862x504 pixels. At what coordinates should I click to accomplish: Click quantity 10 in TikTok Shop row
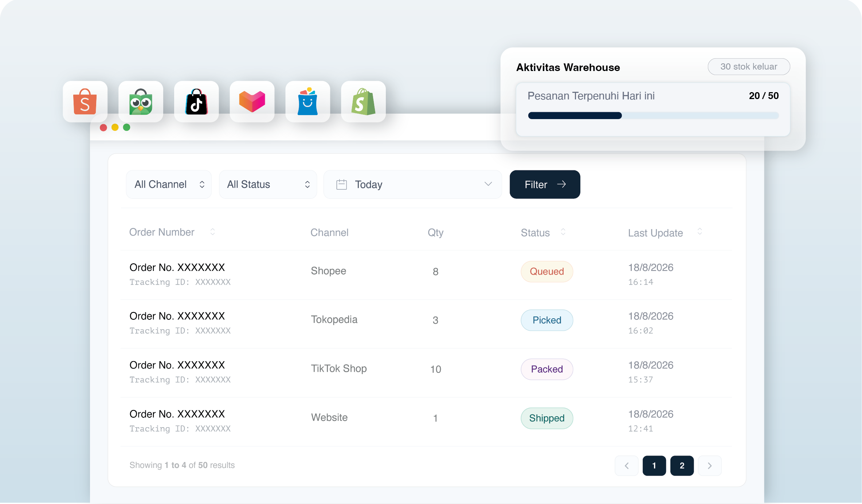[436, 369]
